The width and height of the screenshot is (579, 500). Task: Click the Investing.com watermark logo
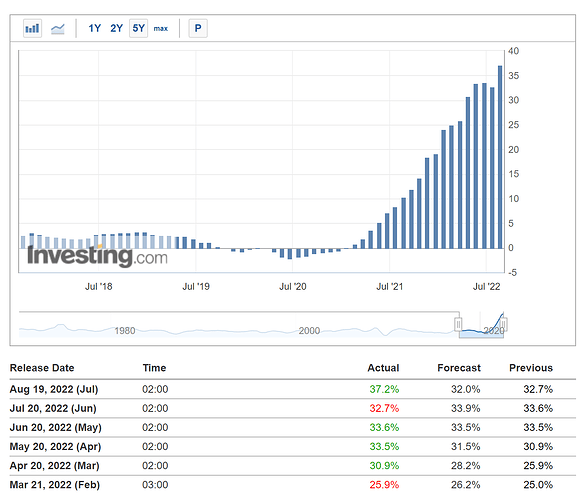(97, 256)
